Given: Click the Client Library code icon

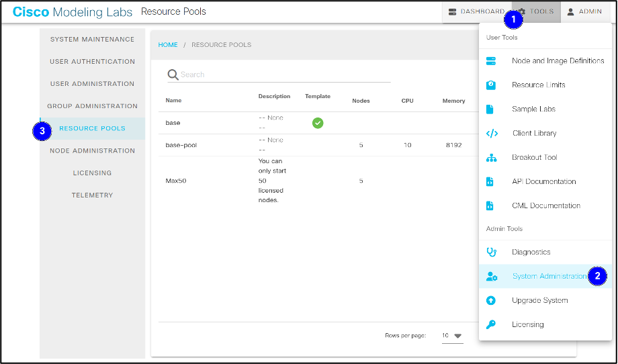Looking at the screenshot, I should click(x=491, y=133).
